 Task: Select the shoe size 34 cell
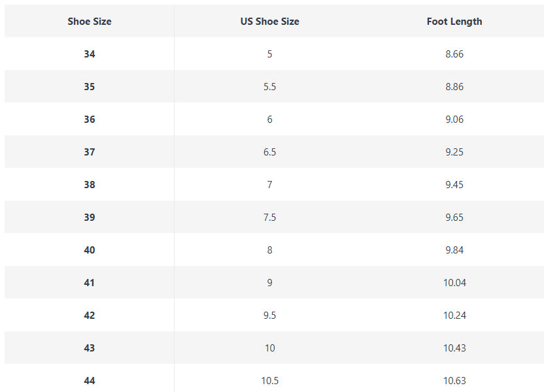tap(90, 54)
